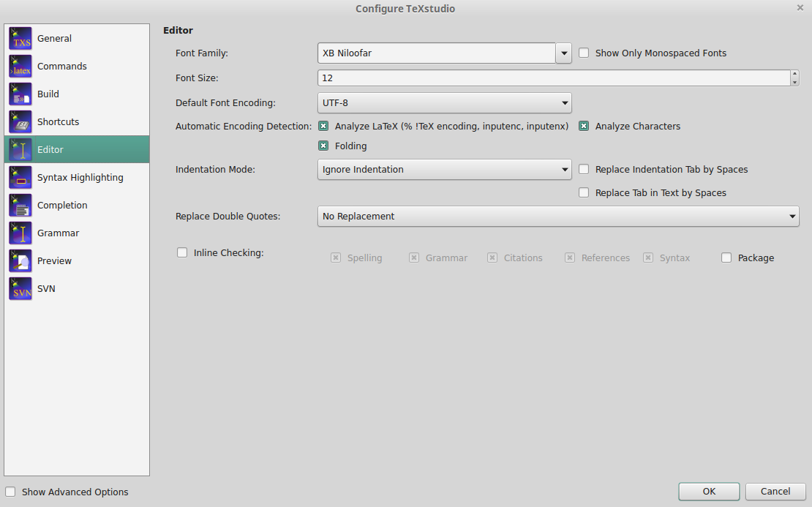Open the Replace Double Quotes dropdown
Viewport: 812px width, 507px height.
point(558,216)
